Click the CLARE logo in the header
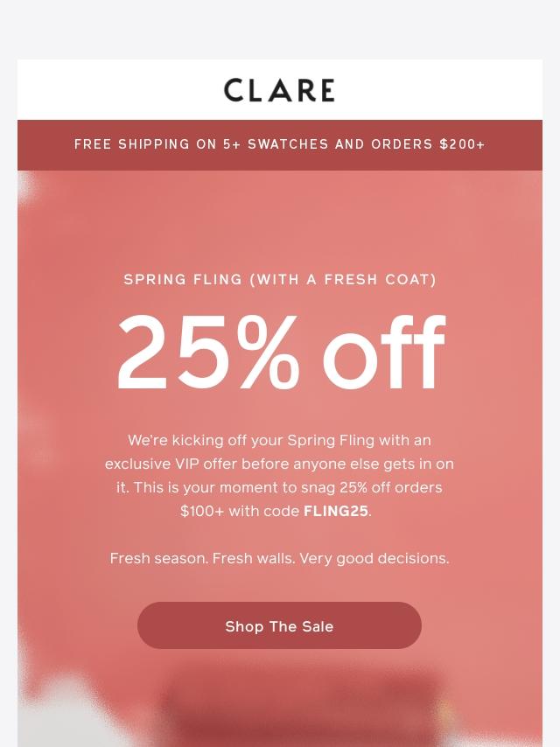560x747 pixels. (x=279, y=90)
